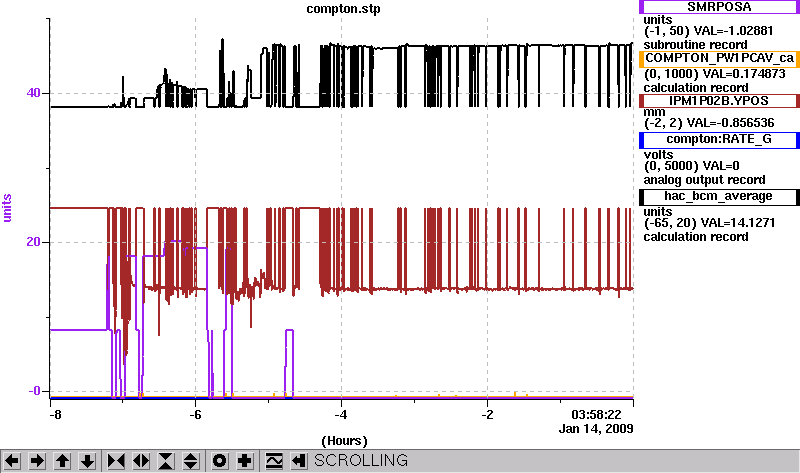Pan the graph up with the up arrow
This screenshot has height=473, width=800.
coord(62,461)
